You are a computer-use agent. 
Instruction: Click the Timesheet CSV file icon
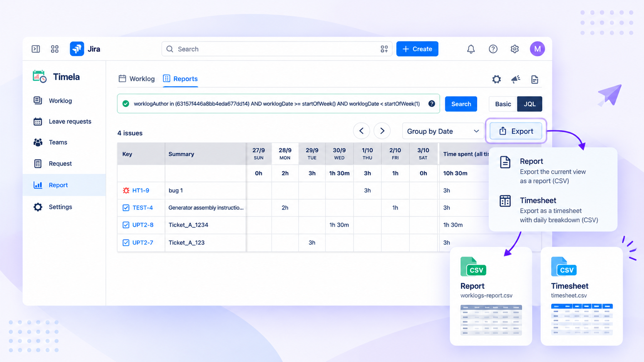[x=563, y=267]
